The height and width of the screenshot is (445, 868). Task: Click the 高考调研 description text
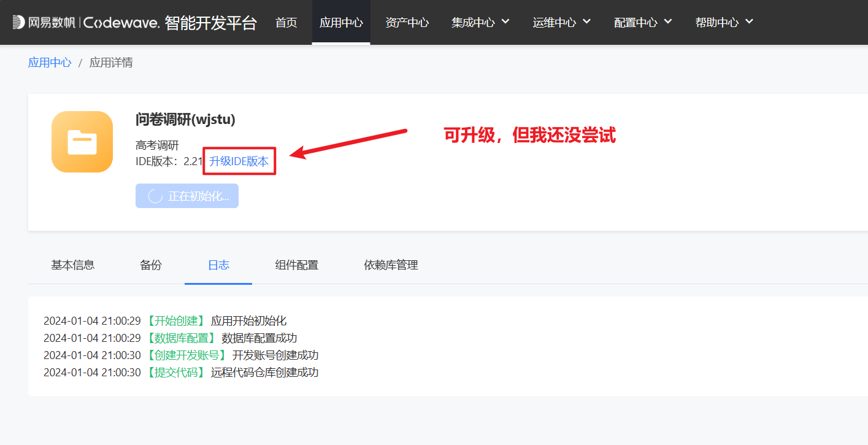tap(157, 145)
